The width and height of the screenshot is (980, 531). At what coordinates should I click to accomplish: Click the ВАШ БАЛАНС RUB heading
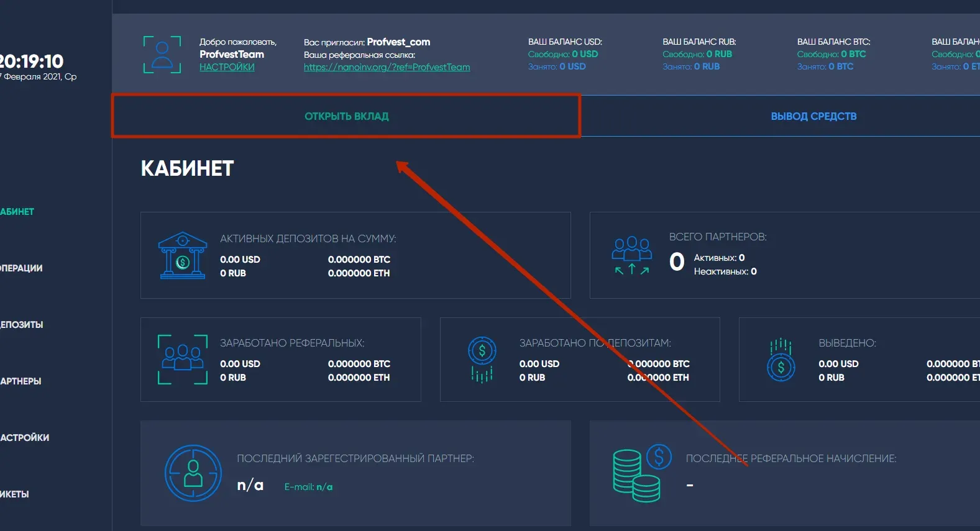pos(699,42)
